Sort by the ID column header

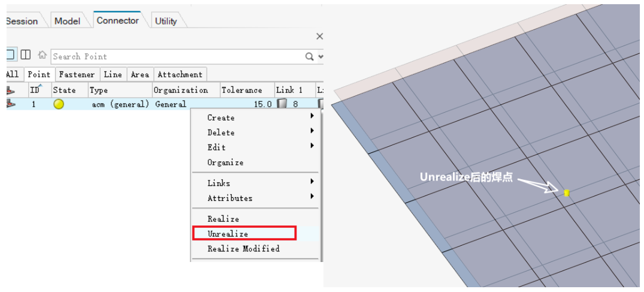40,90
